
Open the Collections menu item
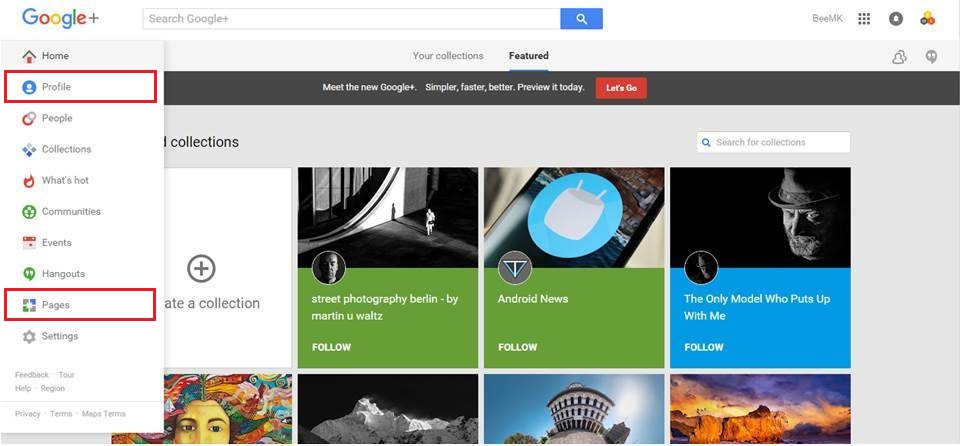tap(83, 149)
